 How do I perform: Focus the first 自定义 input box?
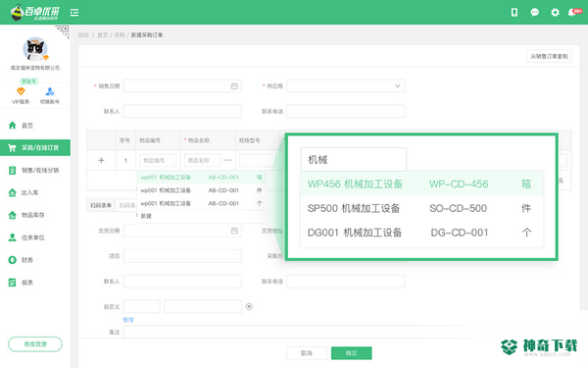142,307
